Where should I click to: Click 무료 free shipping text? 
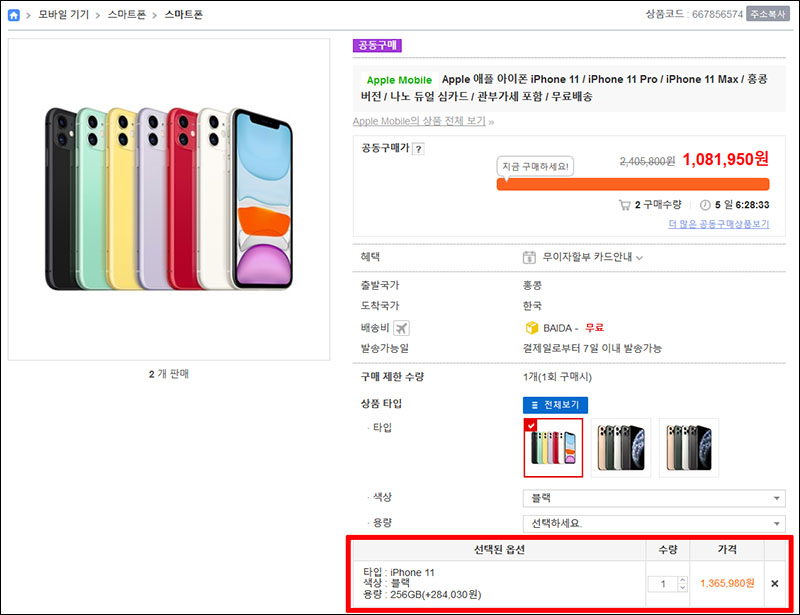tap(594, 328)
